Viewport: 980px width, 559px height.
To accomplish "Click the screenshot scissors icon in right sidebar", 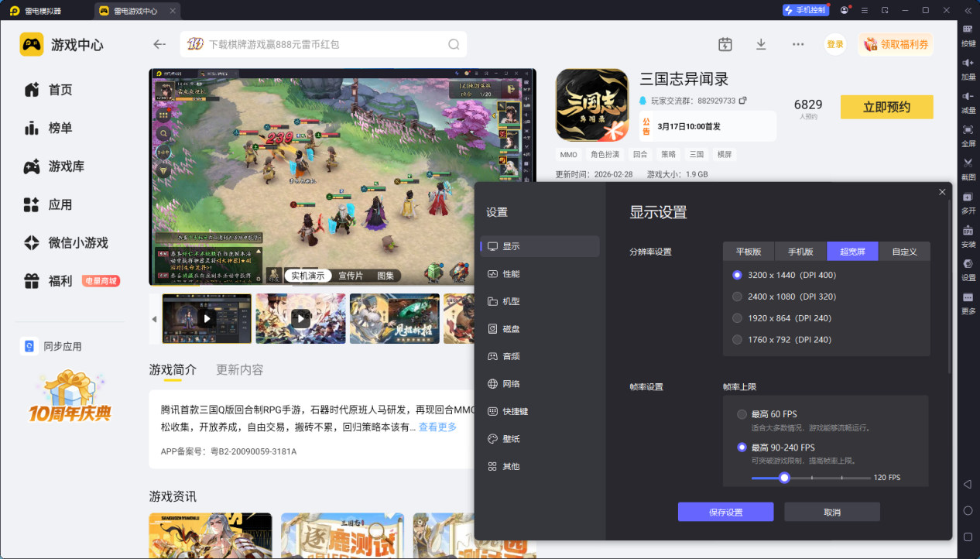I will pos(968,163).
